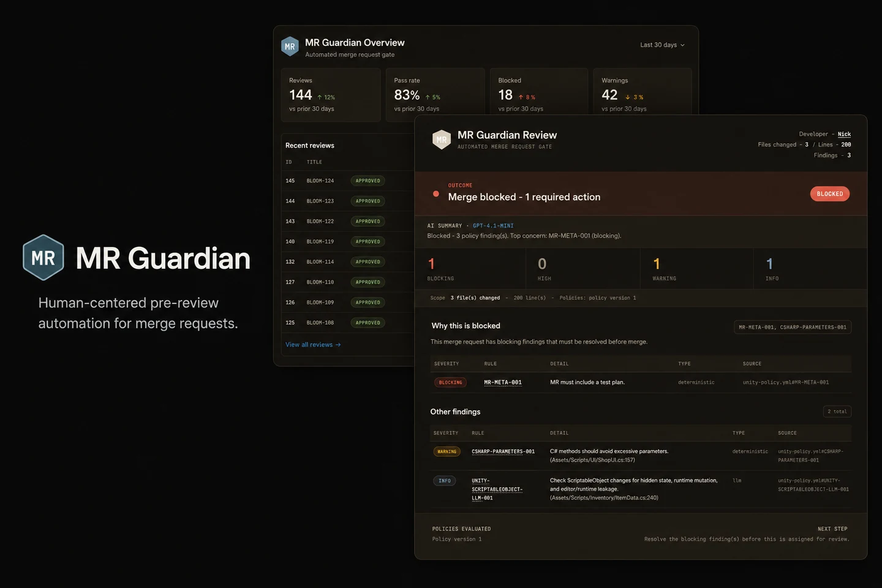882x588 pixels.
Task: Click the 'Recent reviews' heading
Action: (310, 146)
